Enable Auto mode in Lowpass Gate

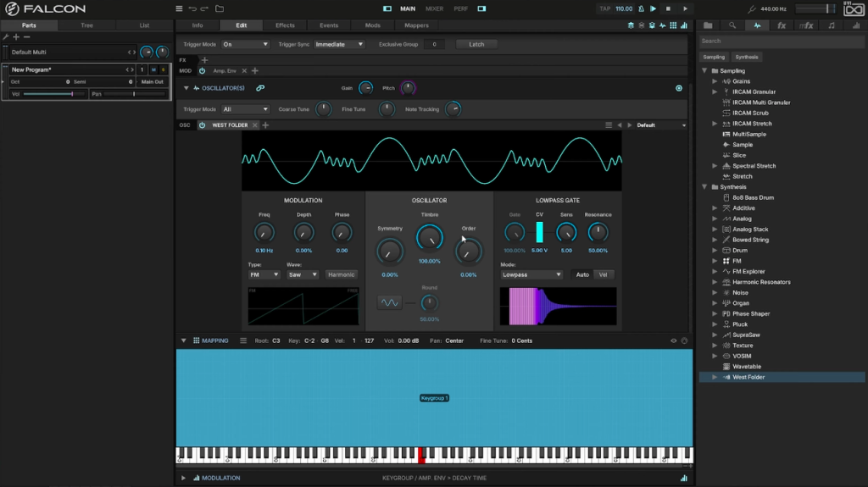(582, 274)
